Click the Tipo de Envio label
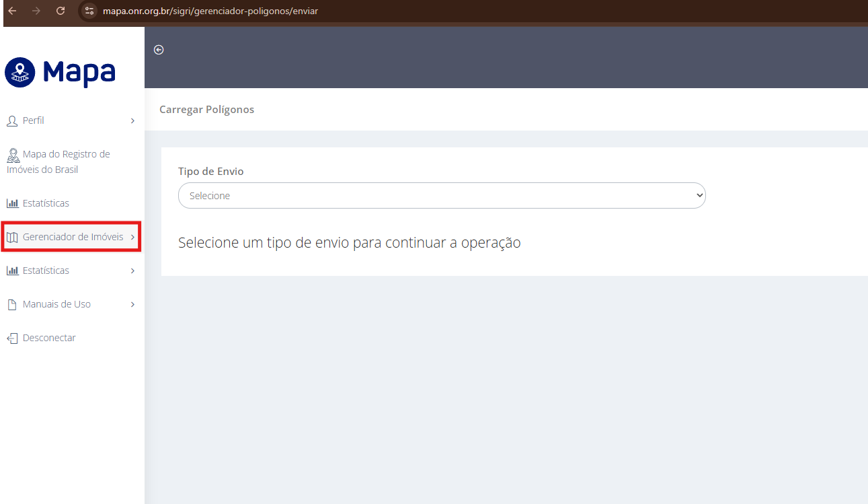The image size is (868, 504). [210, 172]
